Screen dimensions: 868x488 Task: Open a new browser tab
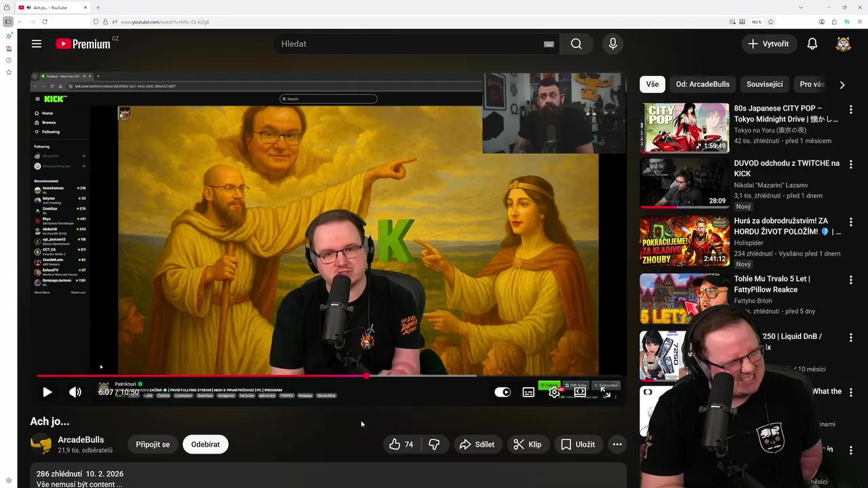(x=98, y=7)
